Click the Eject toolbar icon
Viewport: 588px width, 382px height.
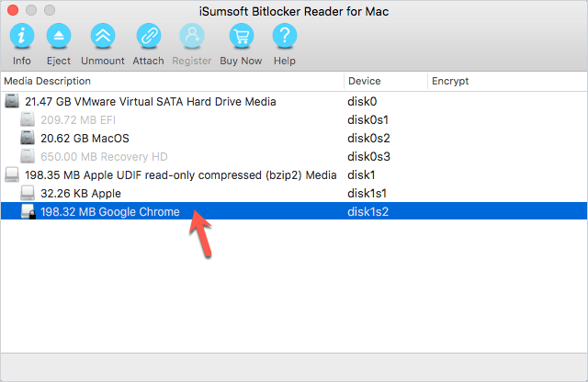59,36
